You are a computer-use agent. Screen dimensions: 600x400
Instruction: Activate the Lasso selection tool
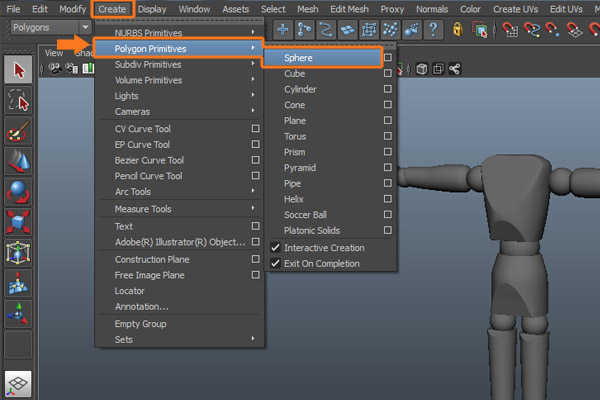click(x=18, y=100)
